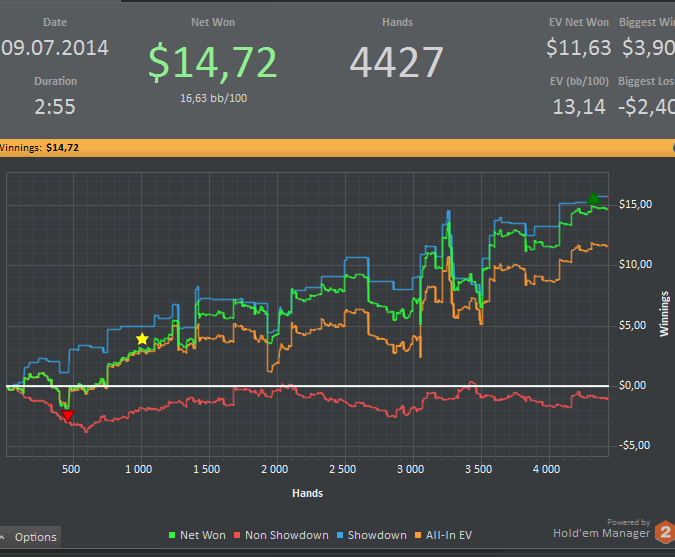Click the $3,90 Biggest Win value
The image size is (675, 557).
(x=648, y=48)
